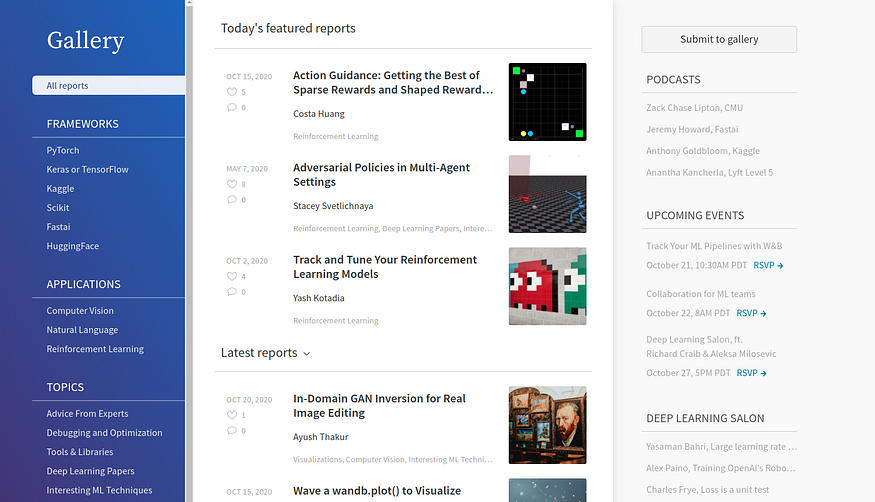Open Action Guidance report title
Screen dimensions: 875x502
[393, 83]
